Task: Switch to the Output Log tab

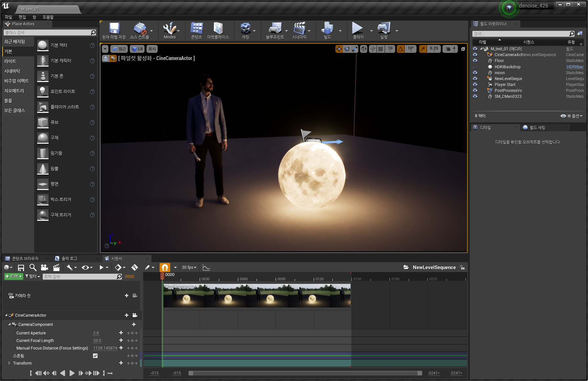Action: [69, 259]
